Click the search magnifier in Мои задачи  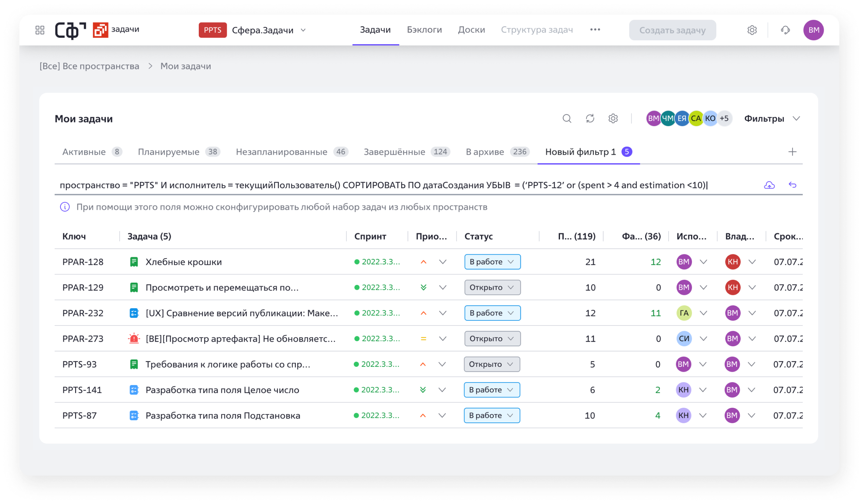coord(567,119)
